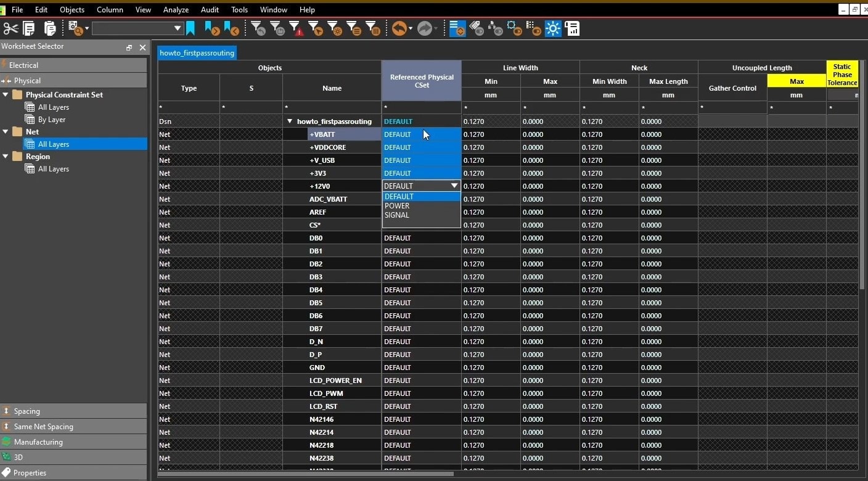Select All Layers under Region
Viewport: 868px width, 481px height.
(x=53, y=169)
